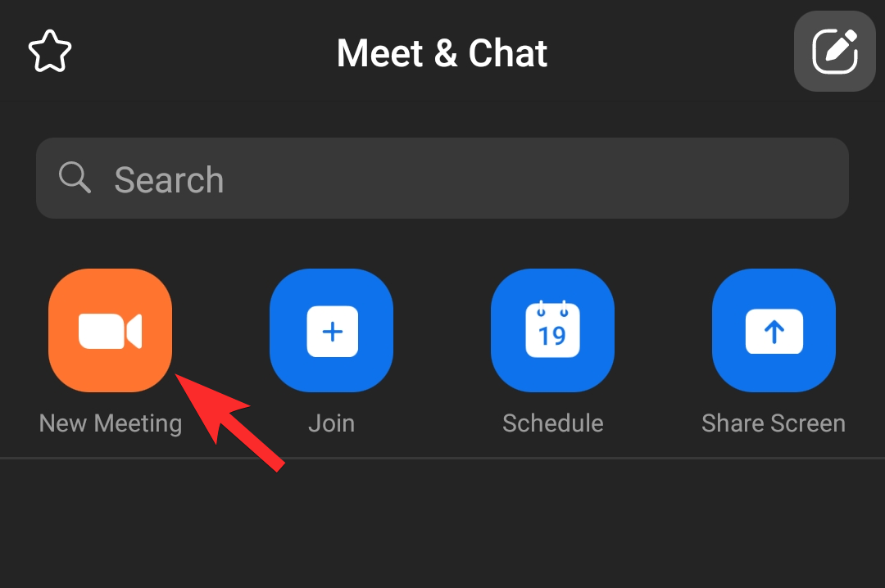Image resolution: width=885 pixels, height=588 pixels.
Task: Click the Share Screen text label
Action: [x=774, y=423]
